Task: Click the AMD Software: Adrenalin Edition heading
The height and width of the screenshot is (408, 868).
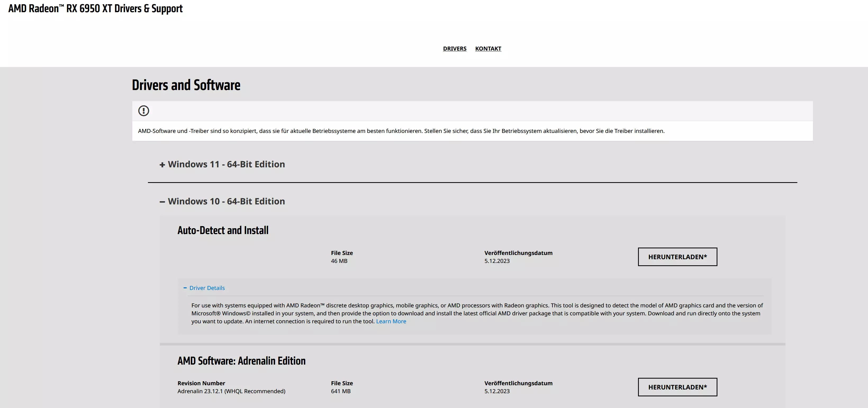Action: coord(241,361)
